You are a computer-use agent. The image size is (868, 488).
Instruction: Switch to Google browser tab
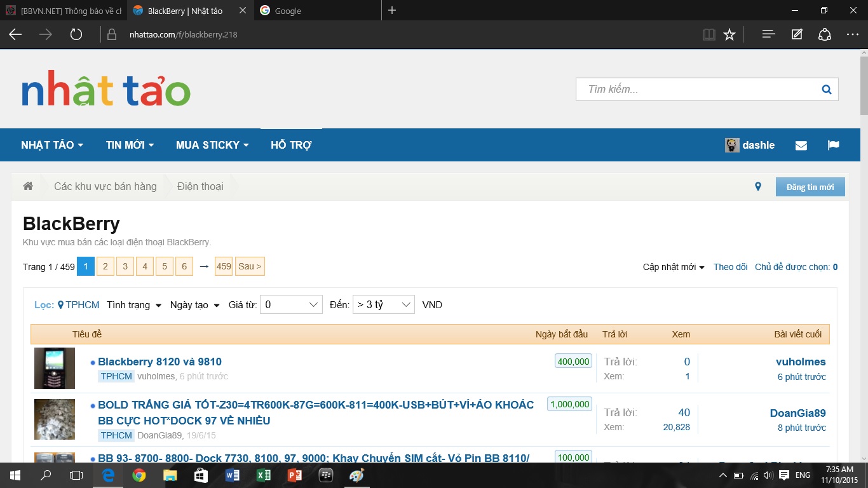318,10
